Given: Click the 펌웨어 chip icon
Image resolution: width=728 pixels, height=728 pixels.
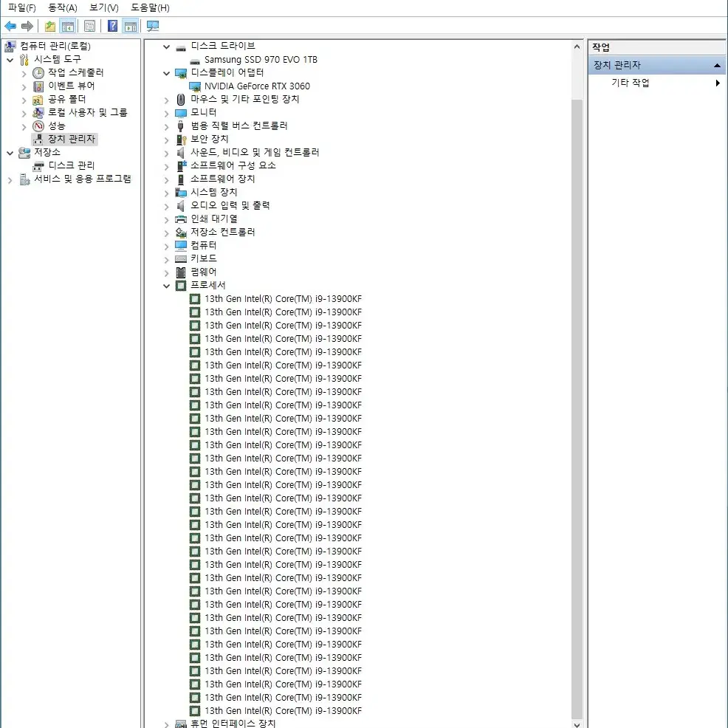Looking at the screenshot, I should pyautogui.click(x=181, y=272).
